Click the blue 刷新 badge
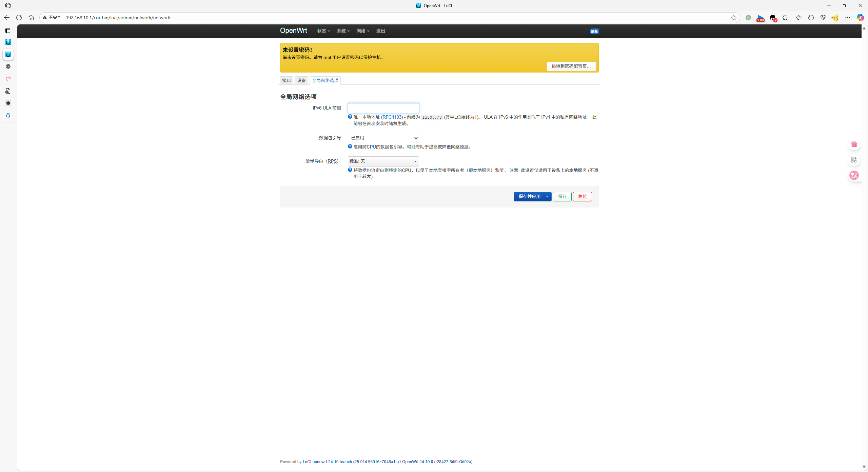The height and width of the screenshot is (472, 868). click(x=594, y=31)
